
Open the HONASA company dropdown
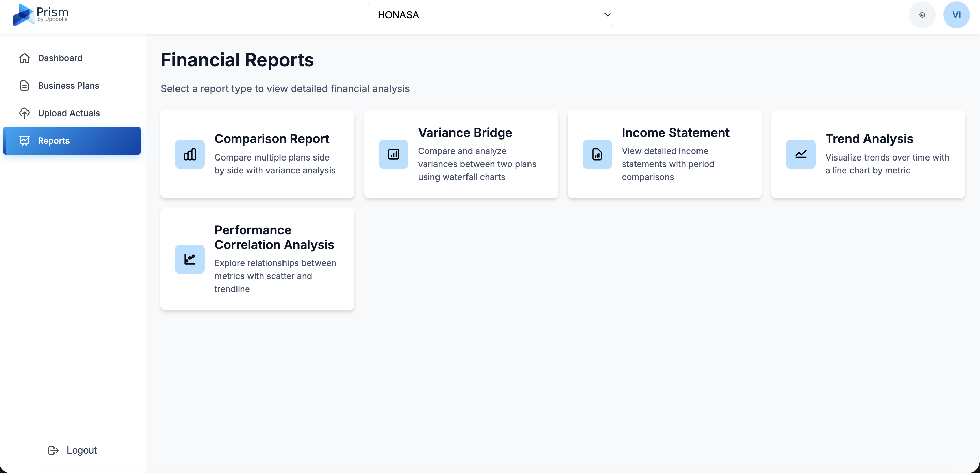click(490, 15)
